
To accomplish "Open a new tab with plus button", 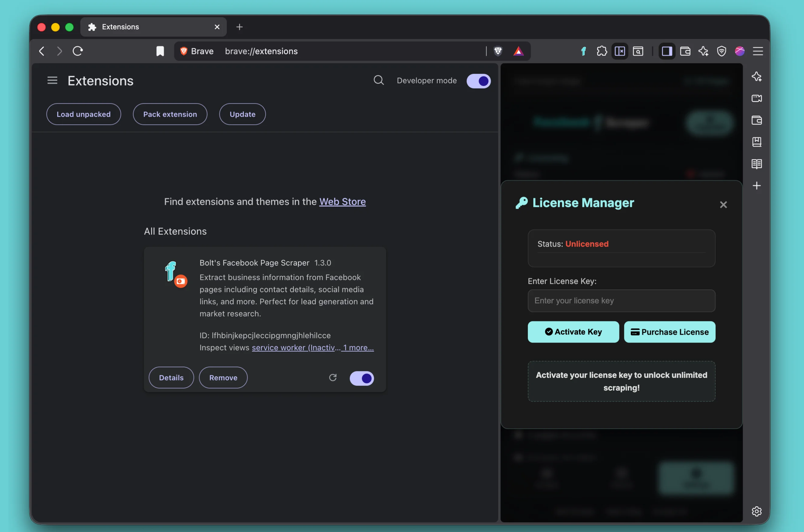I will (x=240, y=27).
